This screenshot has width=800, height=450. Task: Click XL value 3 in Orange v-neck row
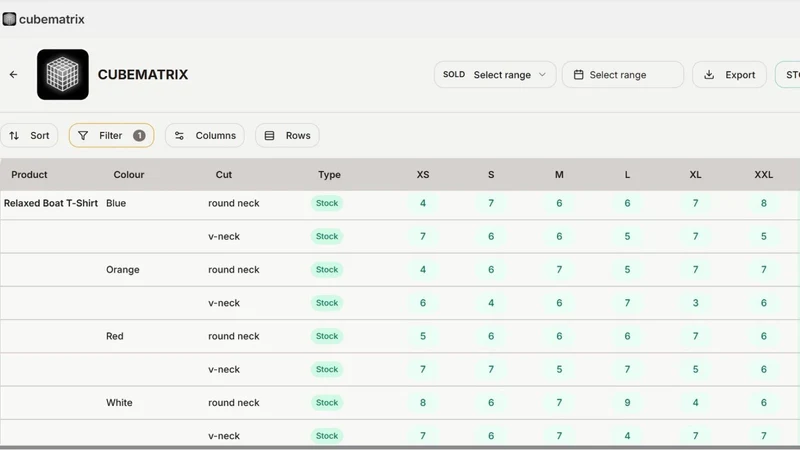[x=695, y=303]
